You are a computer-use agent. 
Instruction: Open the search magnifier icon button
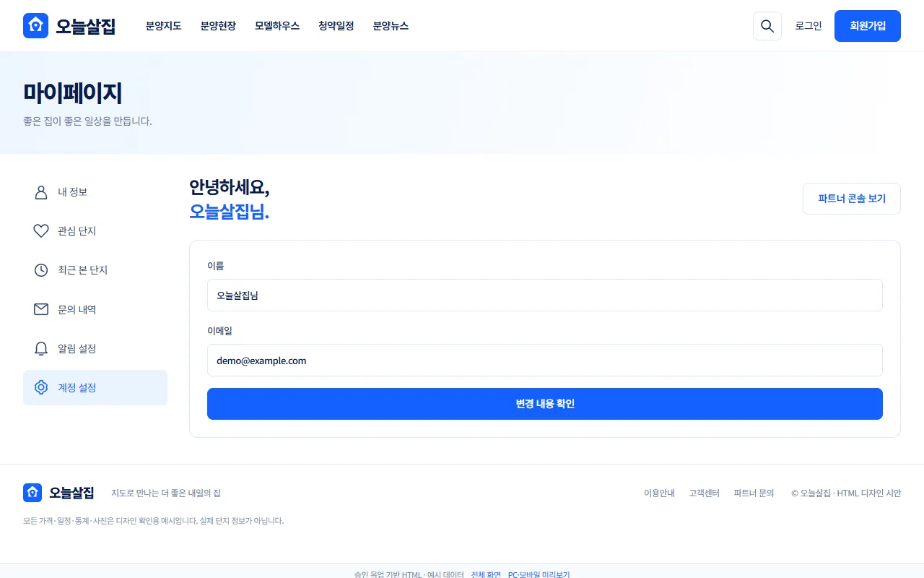pos(767,26)
